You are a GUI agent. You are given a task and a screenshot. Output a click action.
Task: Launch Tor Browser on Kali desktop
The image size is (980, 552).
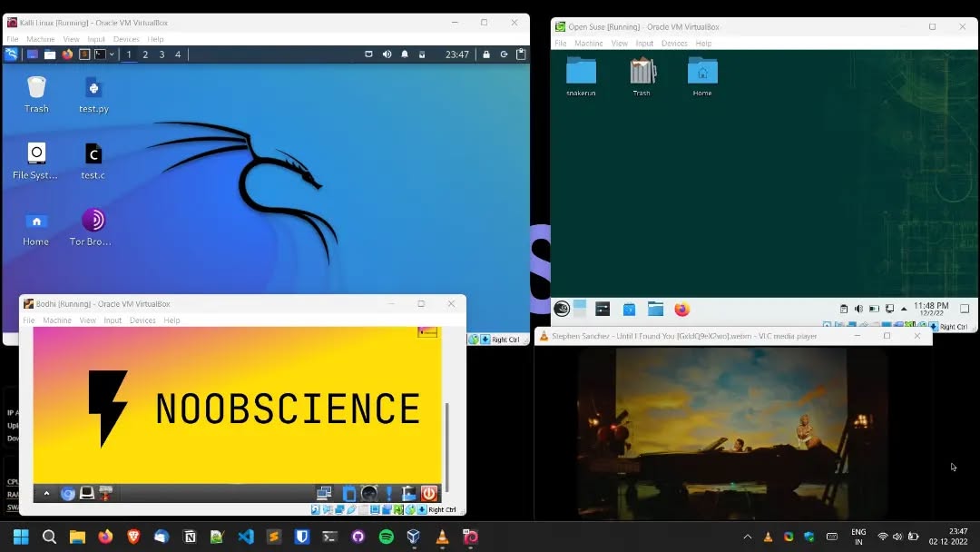point(92,228)
